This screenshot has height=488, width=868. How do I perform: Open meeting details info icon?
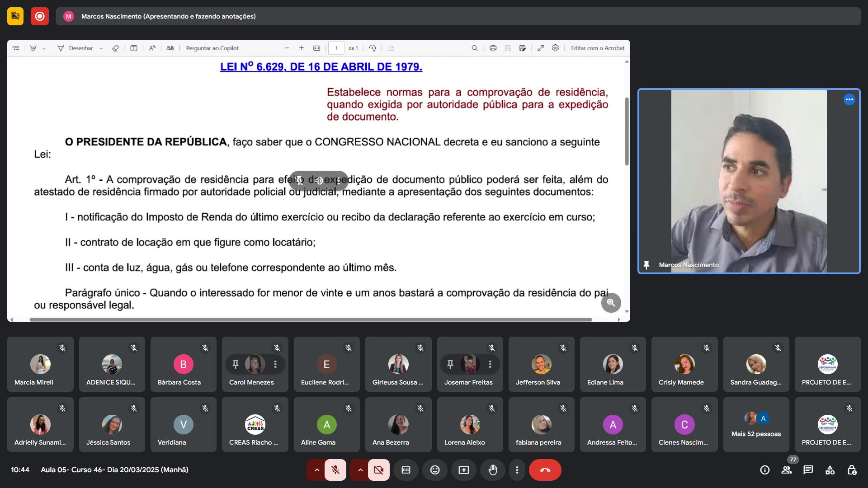tap(765, 470)
